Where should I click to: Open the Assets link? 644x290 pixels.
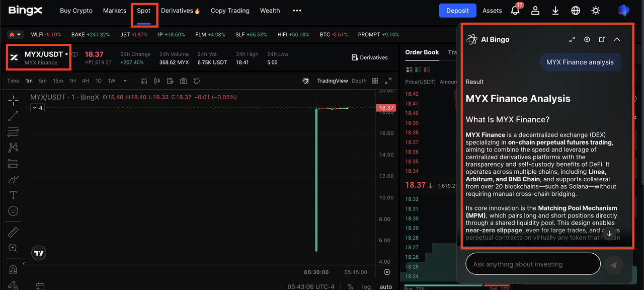pyautogui.click(x=492, y=11)
